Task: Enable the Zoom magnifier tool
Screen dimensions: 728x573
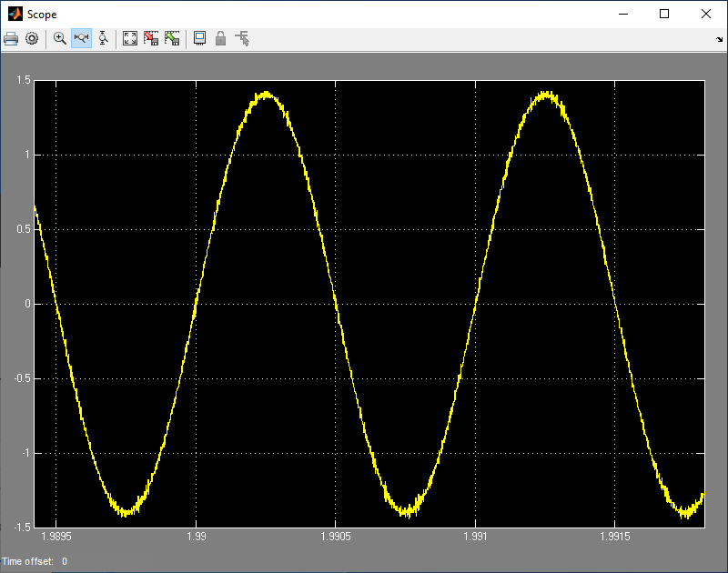Action: 60,39
